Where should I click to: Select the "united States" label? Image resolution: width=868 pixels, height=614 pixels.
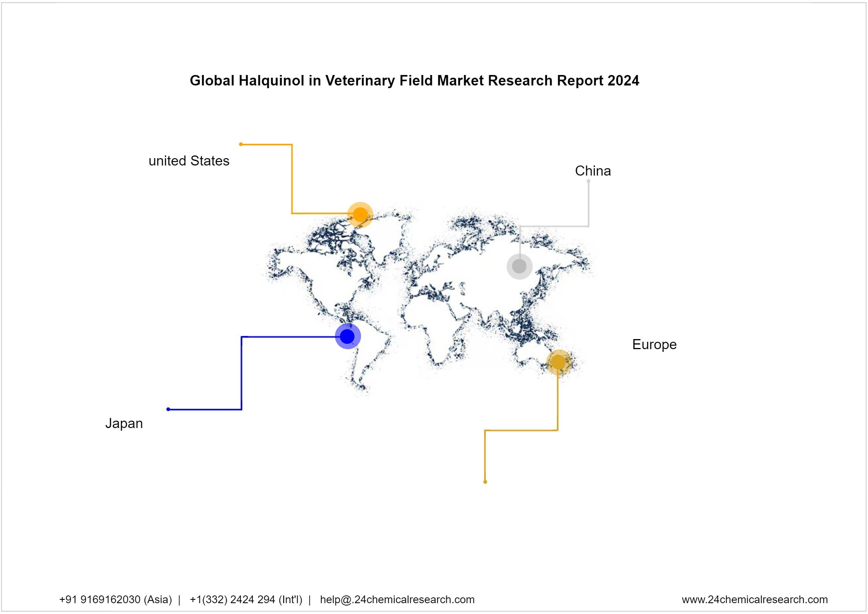tap(189, 161)
